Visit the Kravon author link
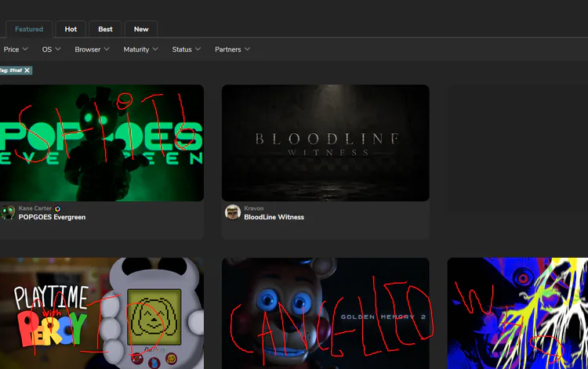 [x=254, y=208]
